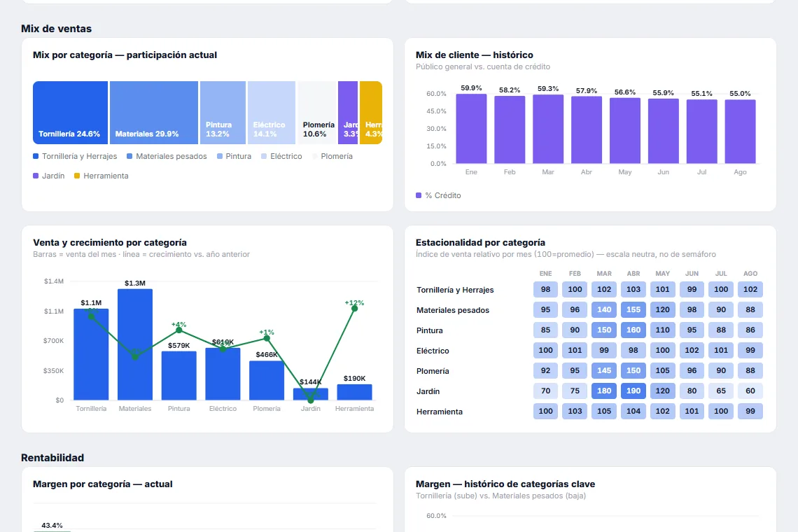Click the 'Estacionalidad por categoría' card title
Viewport: 798px width, 532px height.
click(x=480, y=243)
